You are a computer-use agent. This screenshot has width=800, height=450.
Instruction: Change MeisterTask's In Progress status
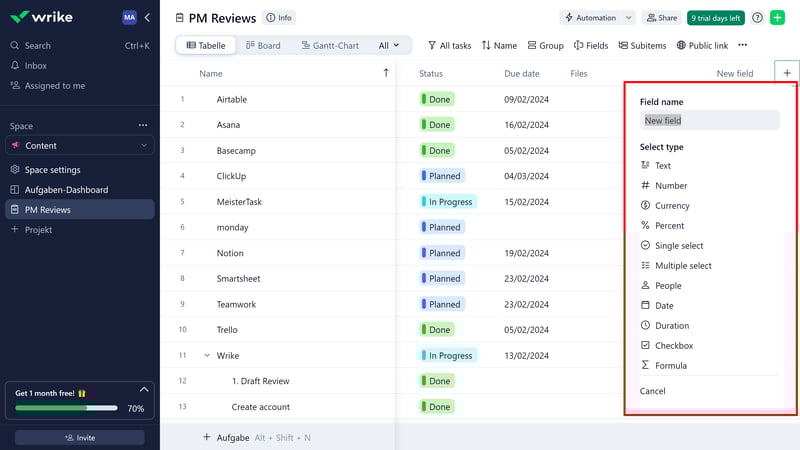point(447,202)
